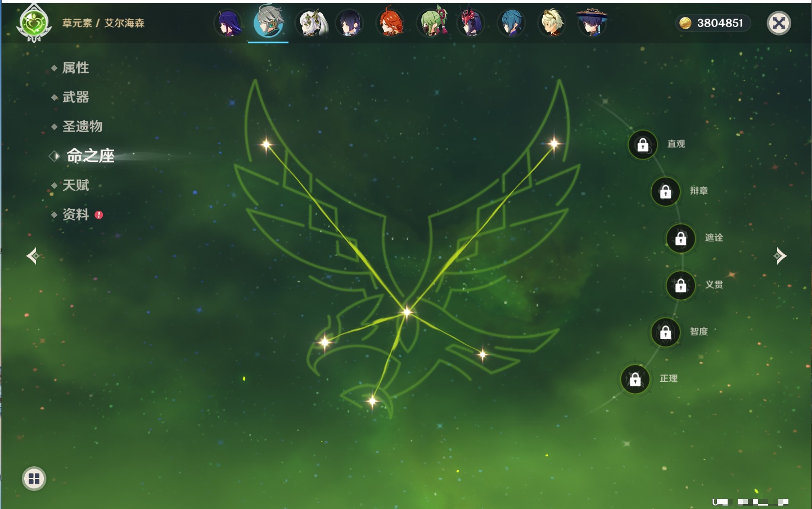
Task: Click the star on the left wing tip
Action: 267,145
